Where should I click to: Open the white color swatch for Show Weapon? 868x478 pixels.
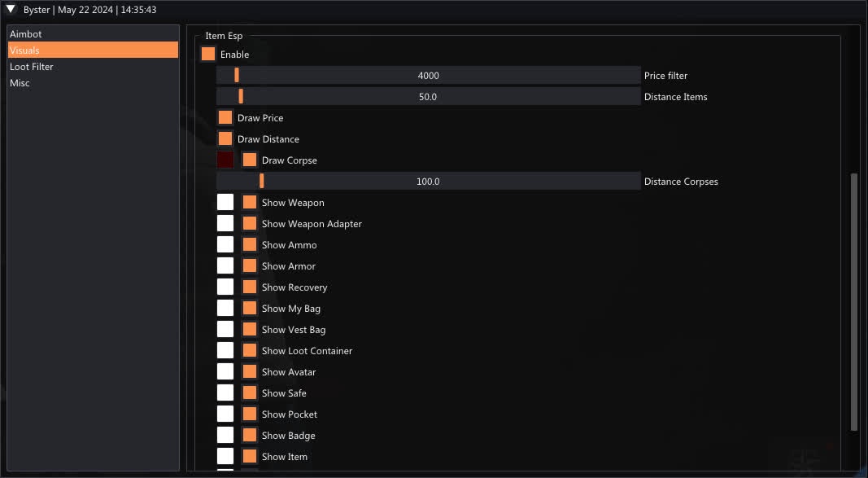pos(225,203)
